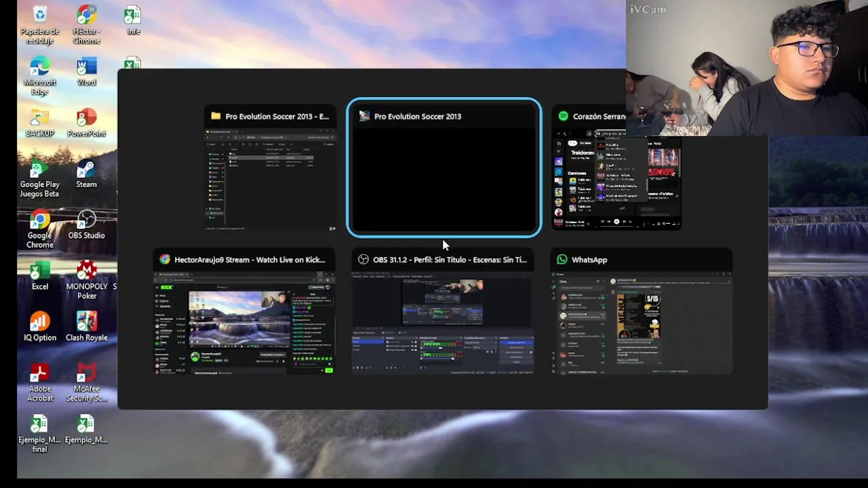The width and height of the screenshot is (868, 488).
Task: Launch the Héctor - Chrome shortcut
Action: point(86,25)
